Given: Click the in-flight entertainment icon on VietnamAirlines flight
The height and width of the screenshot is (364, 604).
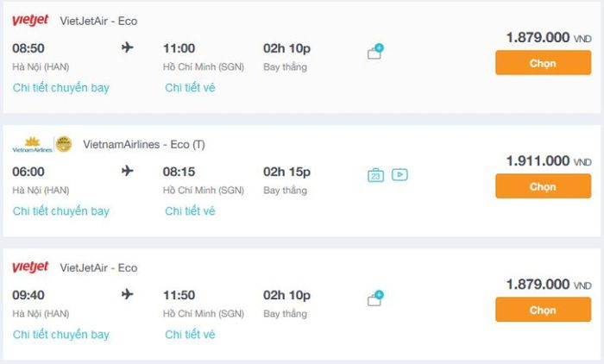Looking at the screenshot, I should coord(399,174).
